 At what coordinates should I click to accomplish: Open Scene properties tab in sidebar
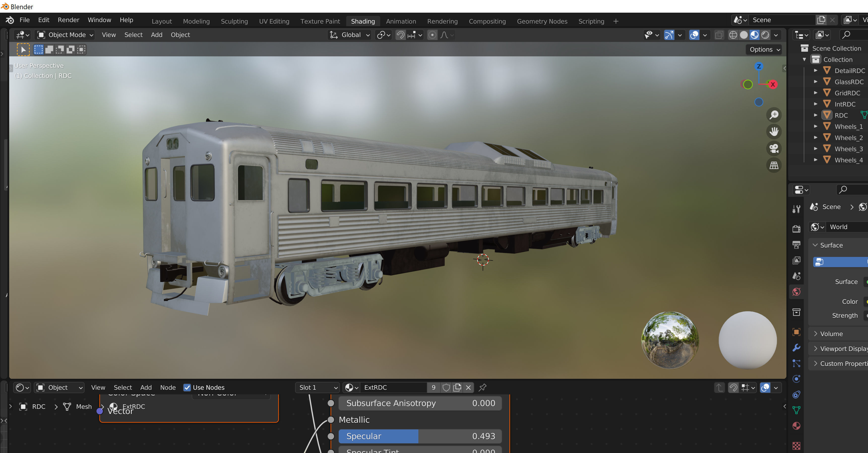tap(797, 276)
